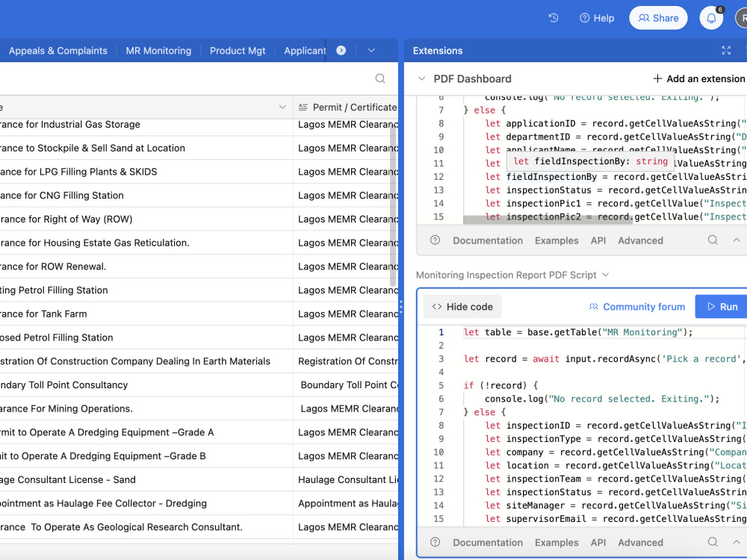The image size is (747, 560).
Task: Click search icon in lower script panel footer
Action: [713, 542]
